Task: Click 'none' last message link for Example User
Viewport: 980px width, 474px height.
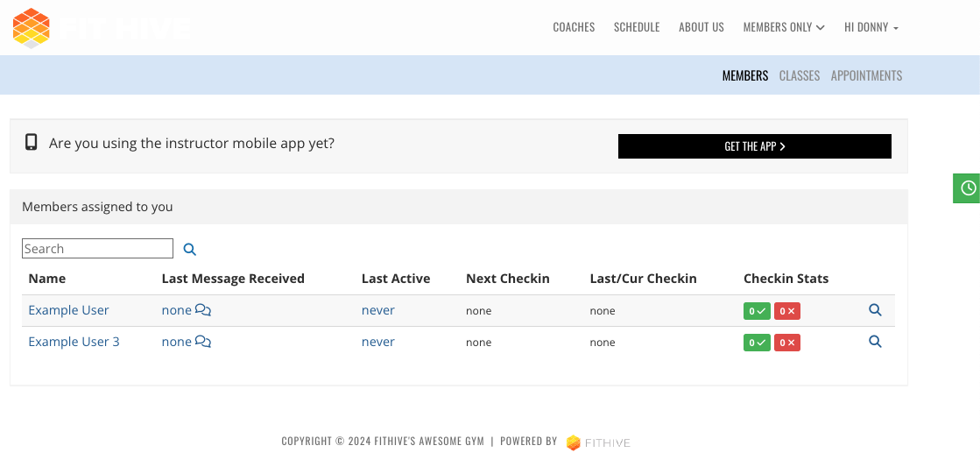Action: (176, 310)
